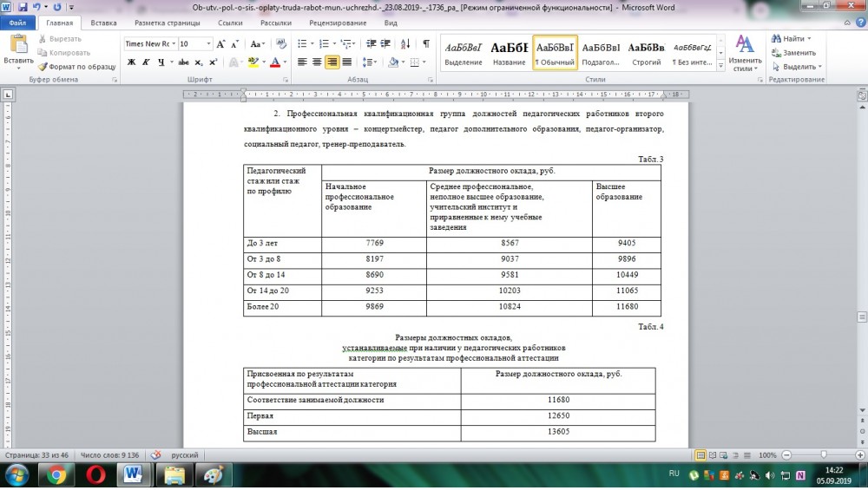Toggle italic formatting (К button)

pyautogui.click(x=147, y=62)
